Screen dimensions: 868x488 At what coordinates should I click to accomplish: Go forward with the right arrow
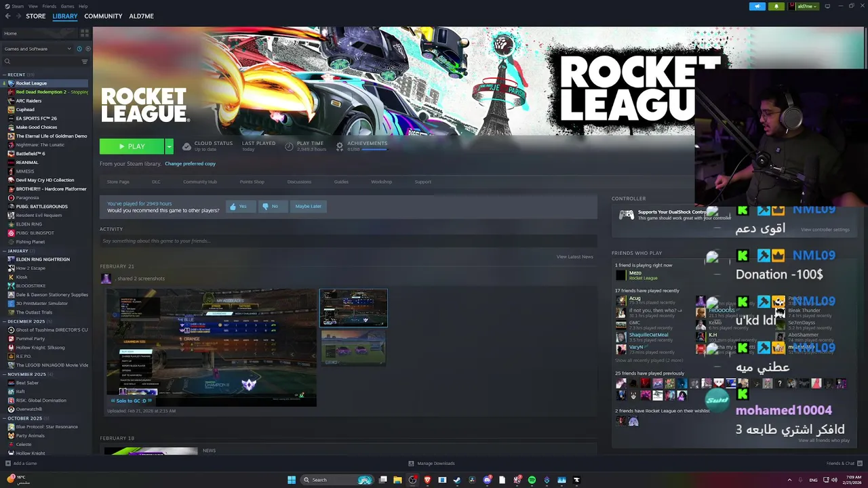[18, 16]
